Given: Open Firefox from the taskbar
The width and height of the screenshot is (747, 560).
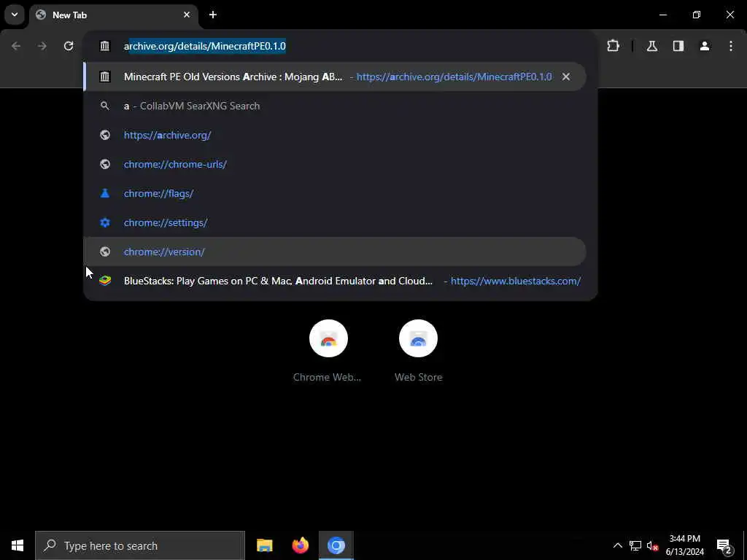Looking at the screenshot, I should pos(300,545).
